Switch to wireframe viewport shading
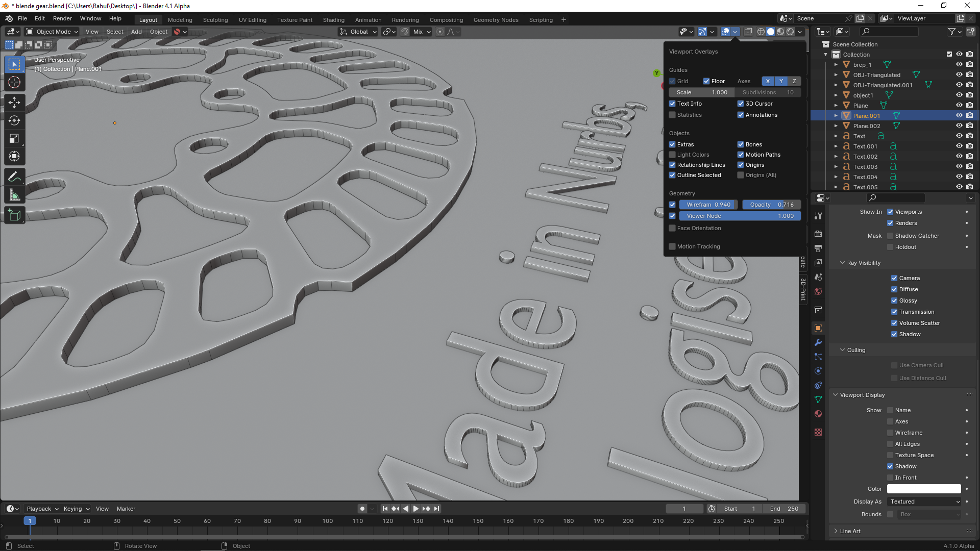Image resolution: width=980 pixels, height=551 pixels. (x=761, y=32)
